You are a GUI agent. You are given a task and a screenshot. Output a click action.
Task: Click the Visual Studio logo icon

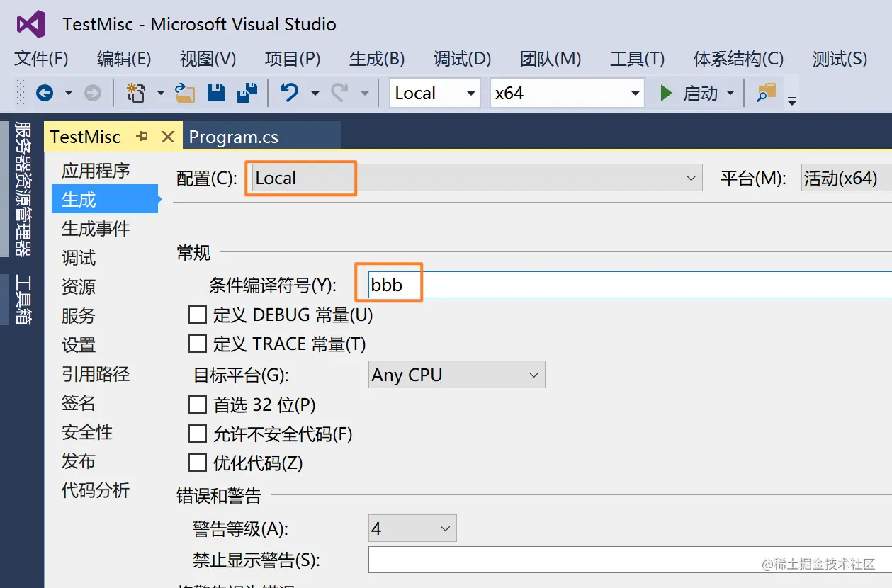[x=32, y=24]
